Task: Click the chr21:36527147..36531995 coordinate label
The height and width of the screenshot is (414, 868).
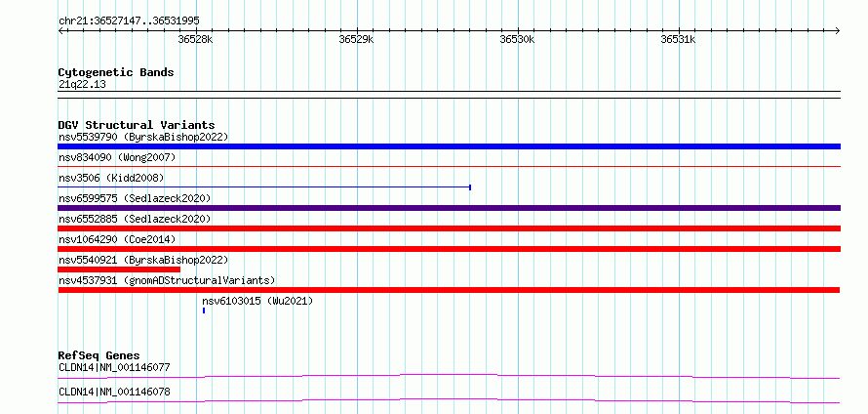Action: (129, 21)
